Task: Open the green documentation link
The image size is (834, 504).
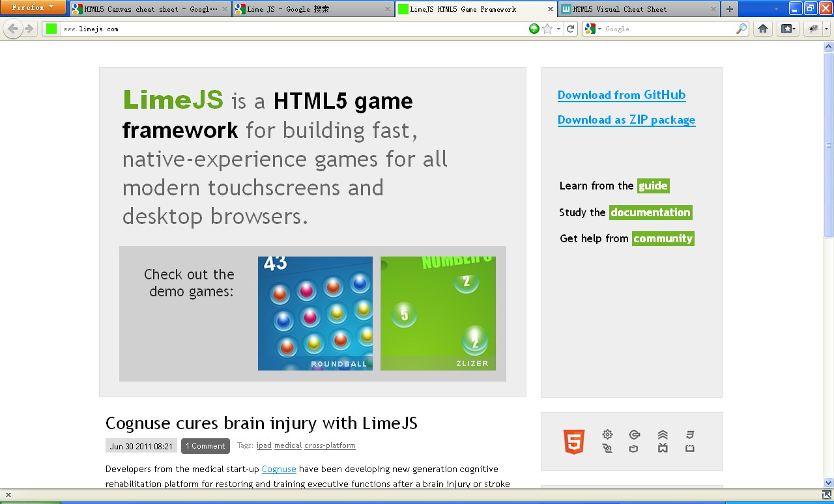Action: pos(650,212)
